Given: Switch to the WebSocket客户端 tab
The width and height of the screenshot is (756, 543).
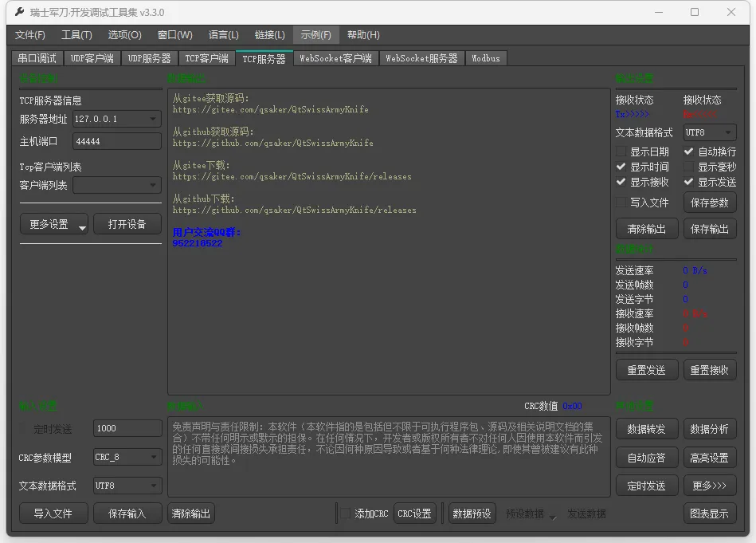Looking at the screenshot, I should pyautogui.click(x=336, y=58).
